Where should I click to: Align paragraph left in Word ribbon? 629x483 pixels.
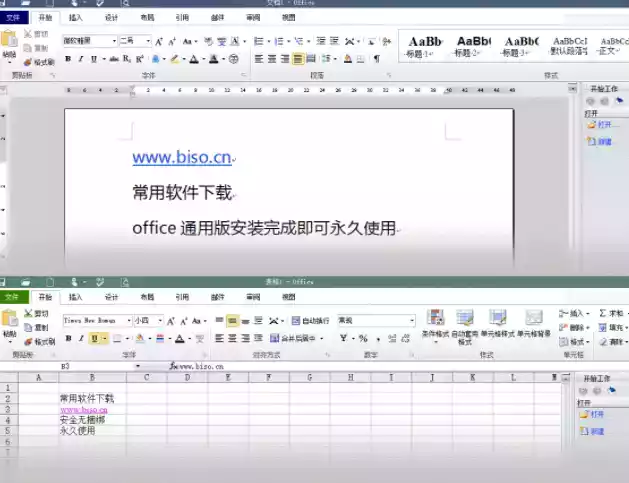point(259,59)
